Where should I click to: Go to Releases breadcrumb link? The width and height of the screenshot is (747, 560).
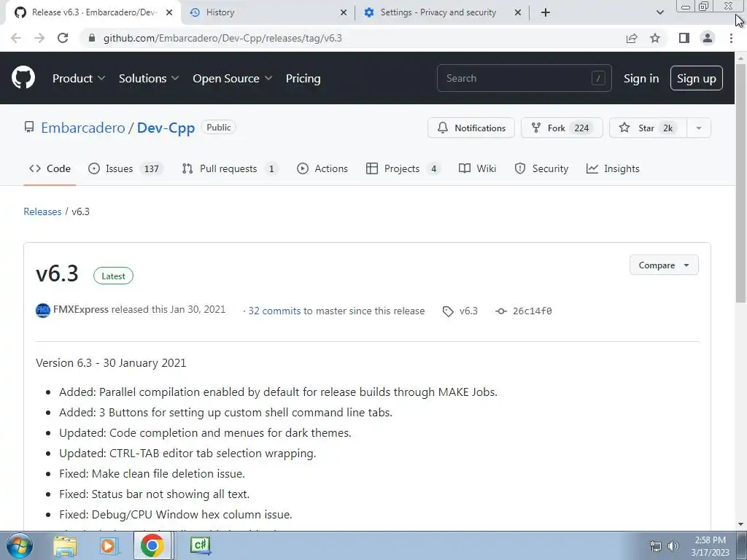[42, 211]
